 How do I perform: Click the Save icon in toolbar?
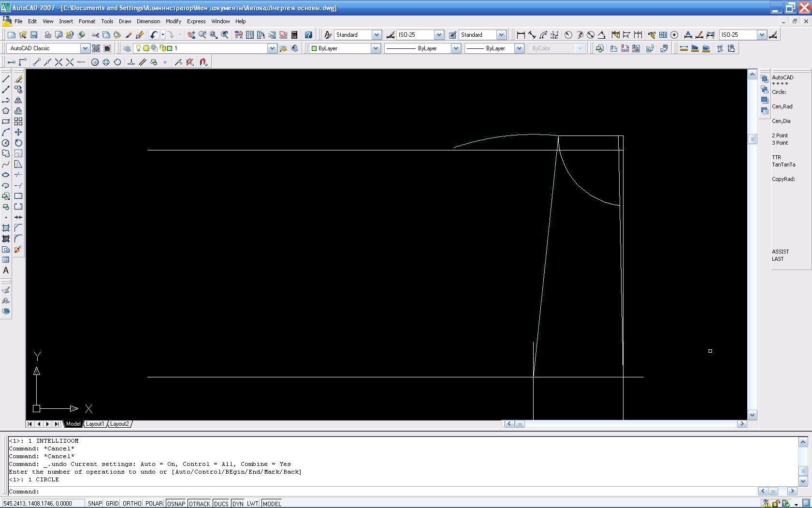[34, 35]
